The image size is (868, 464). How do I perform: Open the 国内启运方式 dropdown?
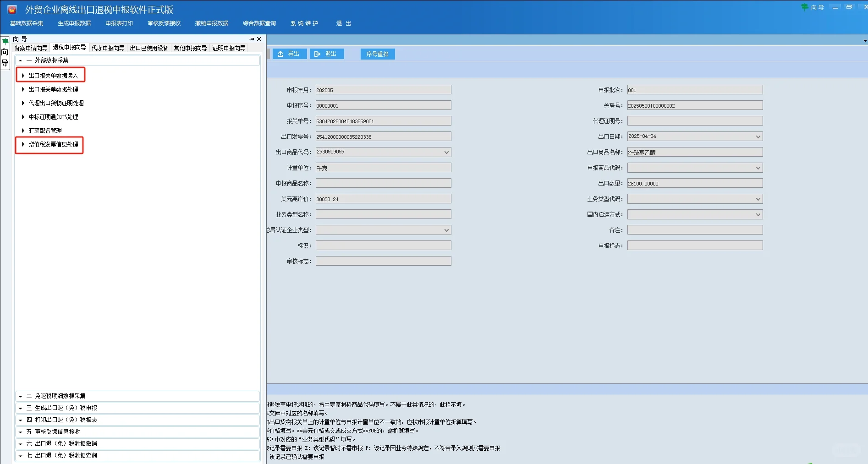coord(758,214)
